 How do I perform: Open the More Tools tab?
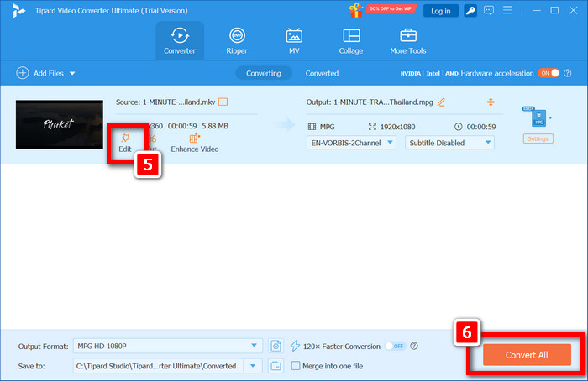pos(408,41)
